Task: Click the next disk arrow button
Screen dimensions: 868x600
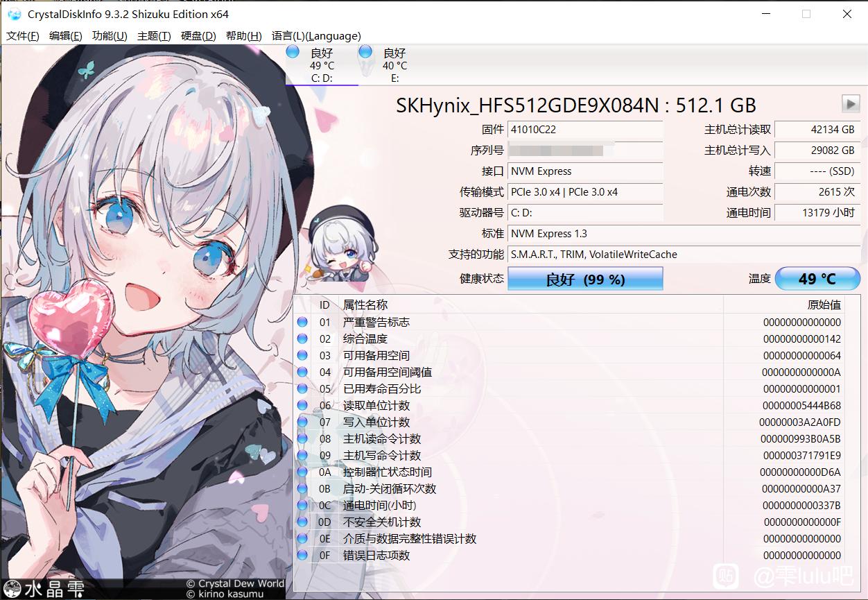Action: (851, 104)
